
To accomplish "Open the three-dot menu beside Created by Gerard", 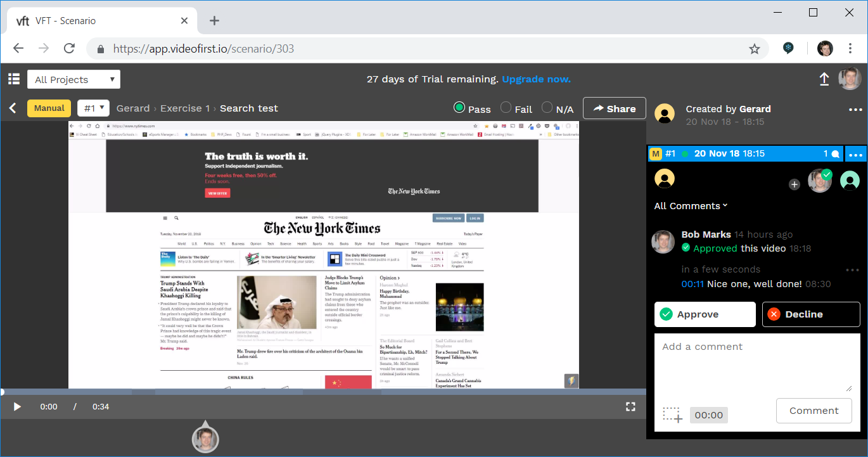I will 855,110.
